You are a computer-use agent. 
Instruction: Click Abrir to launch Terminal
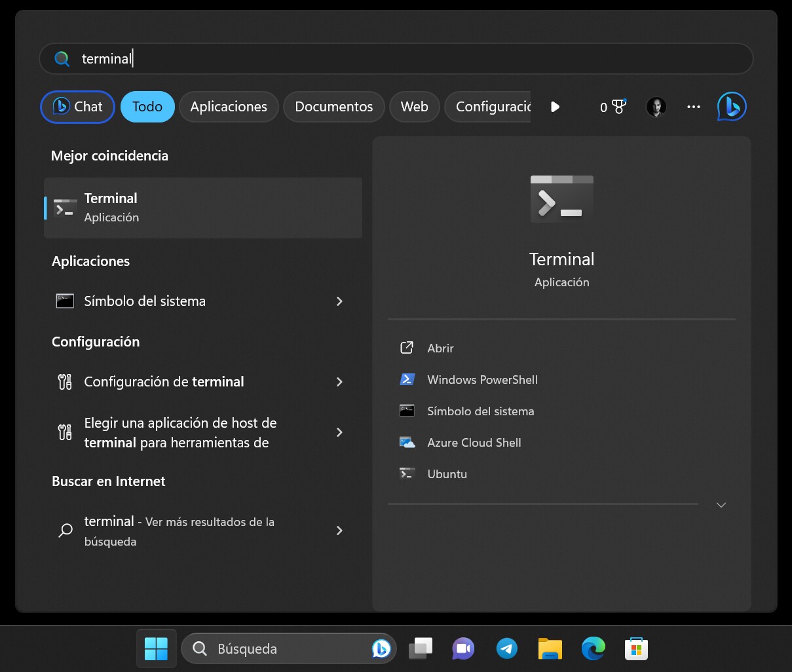point(440,348)
